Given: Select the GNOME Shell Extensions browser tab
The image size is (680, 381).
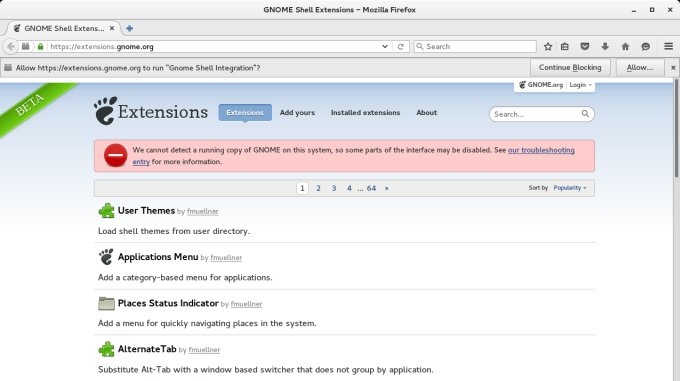Looking at the screenshot, I should pos(63,28).
